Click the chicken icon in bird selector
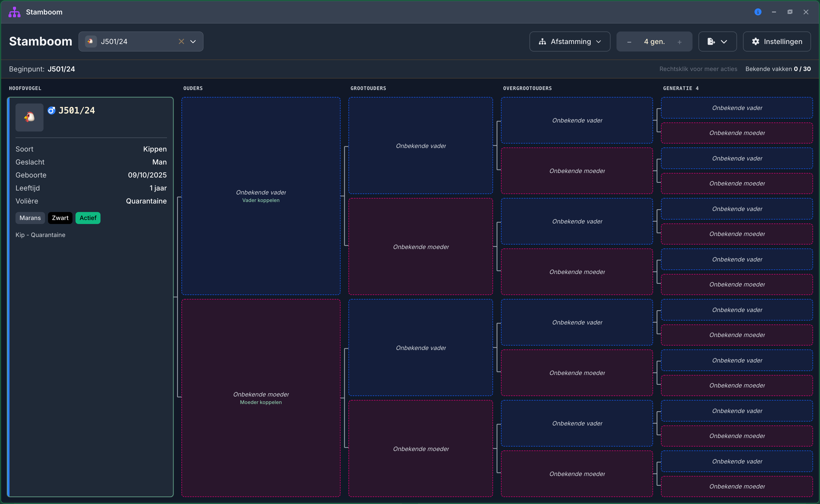Viewport: 820px width, 504px height. (91, 41)
